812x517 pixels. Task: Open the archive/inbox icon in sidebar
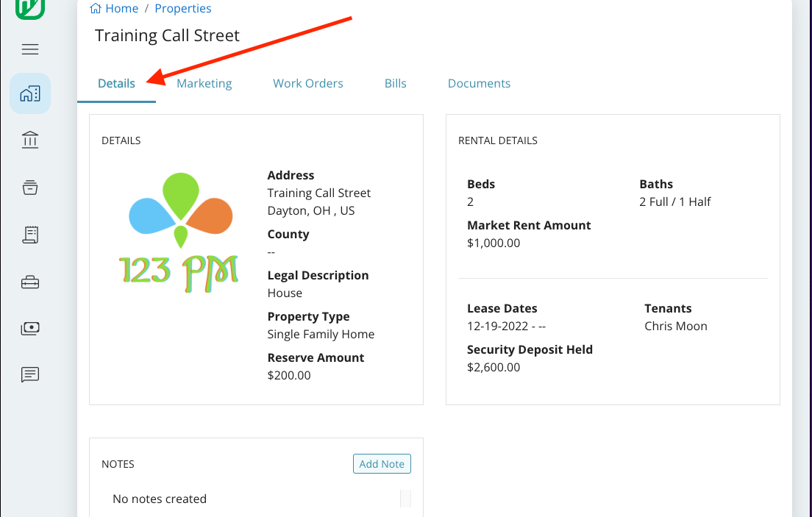[29, 188]
